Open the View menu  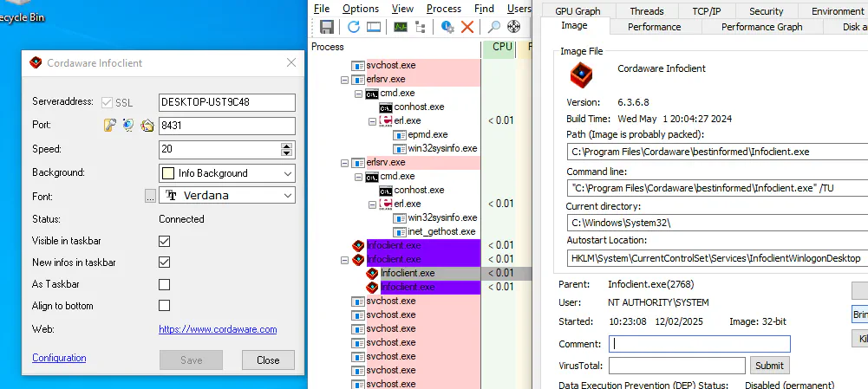pyautogui.click(x=402, y=9)
